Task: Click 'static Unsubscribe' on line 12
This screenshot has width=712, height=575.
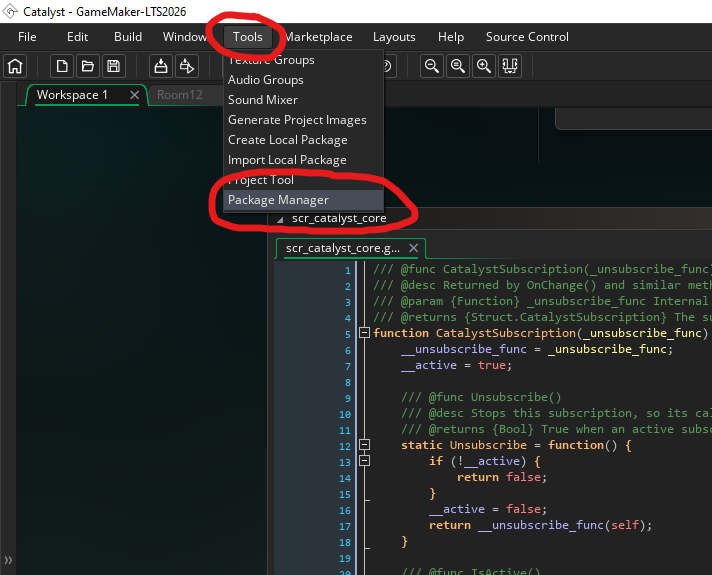Action: 464,445
